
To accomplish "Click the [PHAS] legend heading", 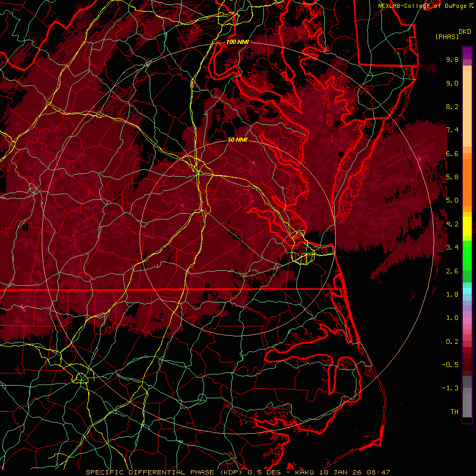I will (x=447, y=36).
